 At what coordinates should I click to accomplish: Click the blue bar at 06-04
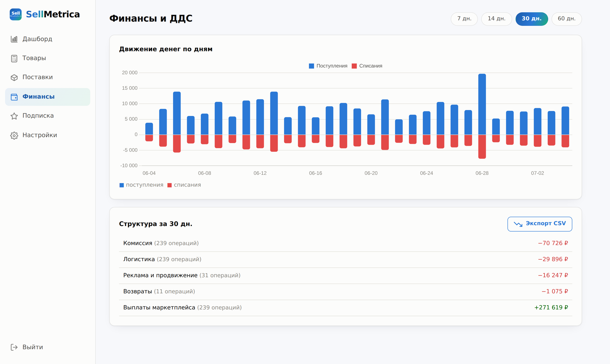pos(149,129)
